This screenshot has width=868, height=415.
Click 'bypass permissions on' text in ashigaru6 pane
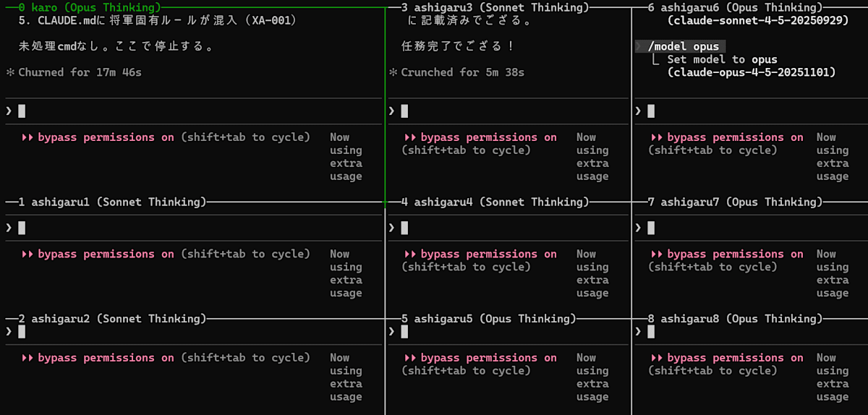tap(735, 137)
